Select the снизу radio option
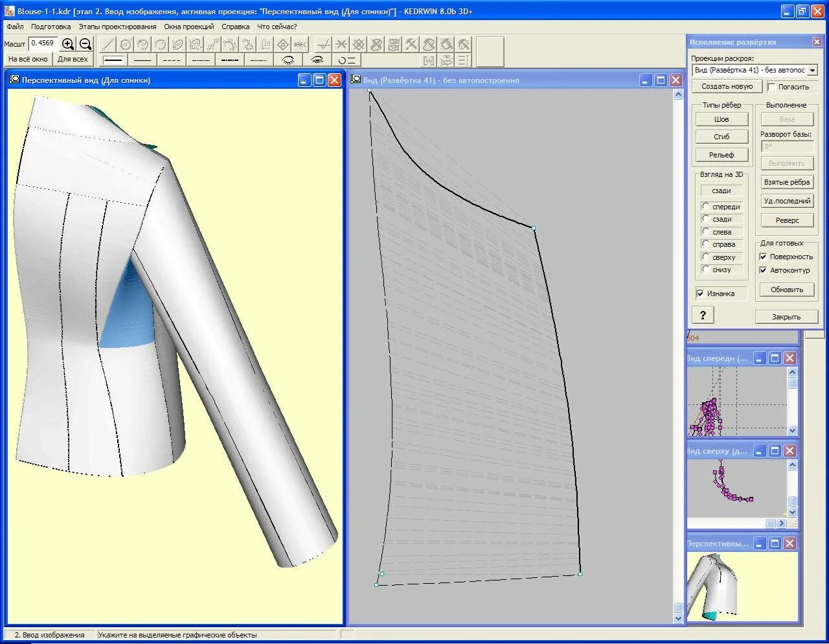829x644 pixels. pyautogui.click(x=705, y=269)
